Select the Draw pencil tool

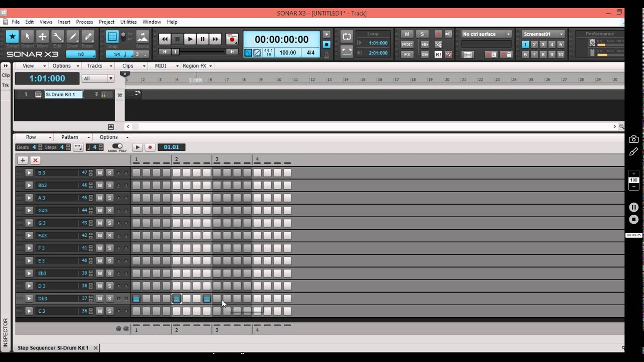click(x=73, y=37)
